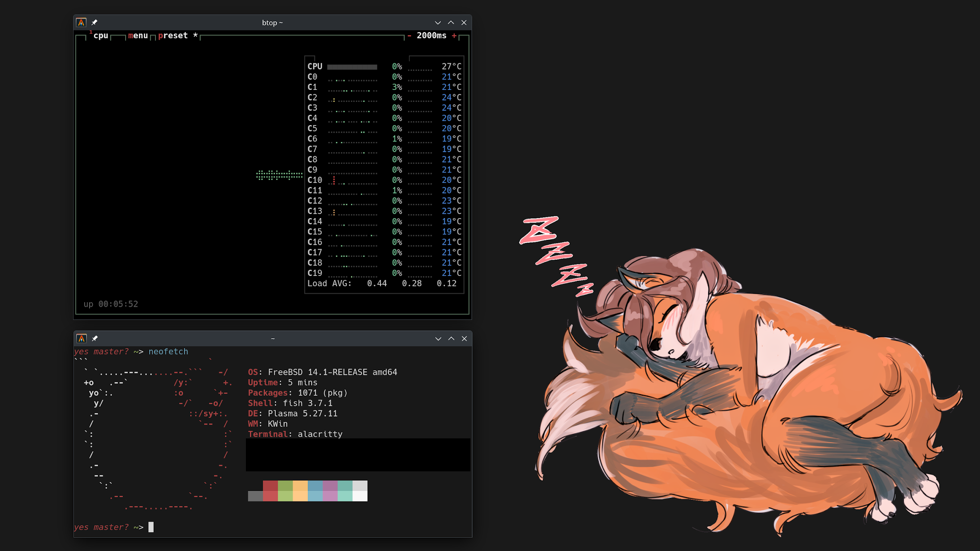
Task: Click the Packages 1071 (pkg) line
Action: coord(298,393)
